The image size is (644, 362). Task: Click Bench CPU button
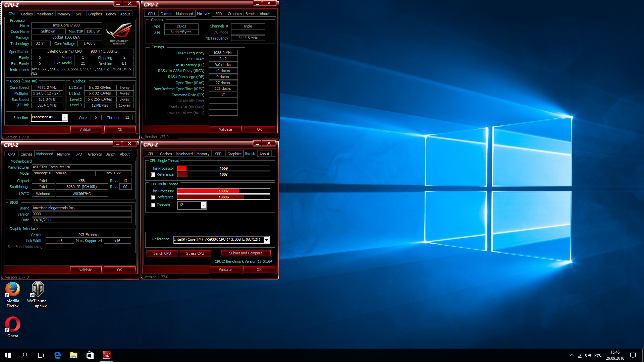coord(162,253)
